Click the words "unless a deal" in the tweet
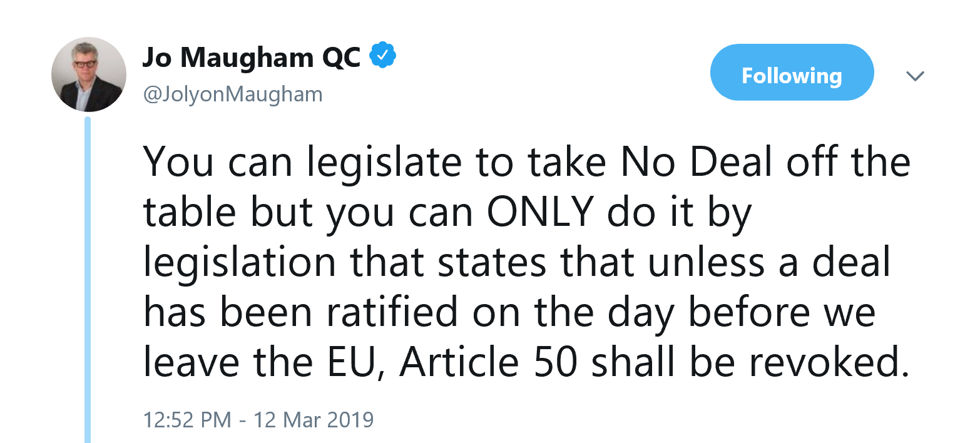The height and width of the screenshot is (443, 980). click(x=769, y=263)
